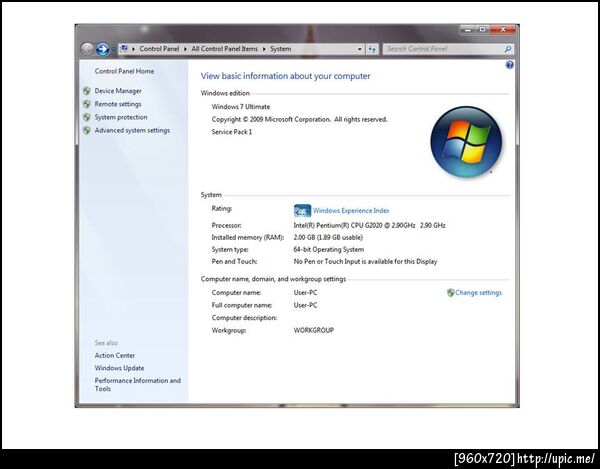This screenshot has height=469, width=600.
Task: Click the Intel Pentium G2020 processor value
Action: tap(369, 225)
